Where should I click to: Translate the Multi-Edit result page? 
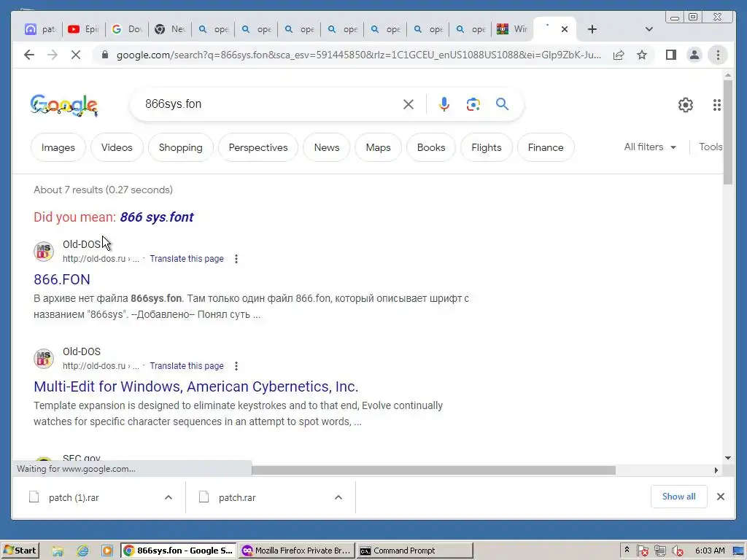coord(187,366)
